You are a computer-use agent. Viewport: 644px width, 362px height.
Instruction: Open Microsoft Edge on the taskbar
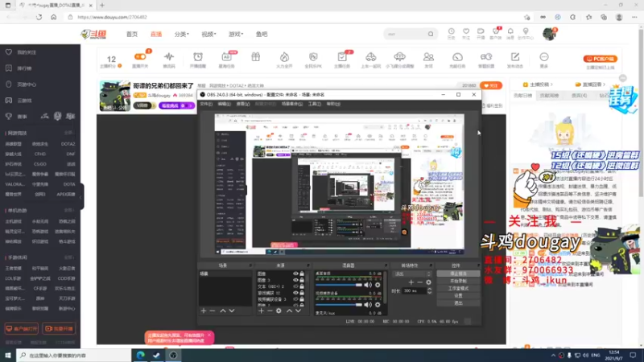click(x=140, y=355)
